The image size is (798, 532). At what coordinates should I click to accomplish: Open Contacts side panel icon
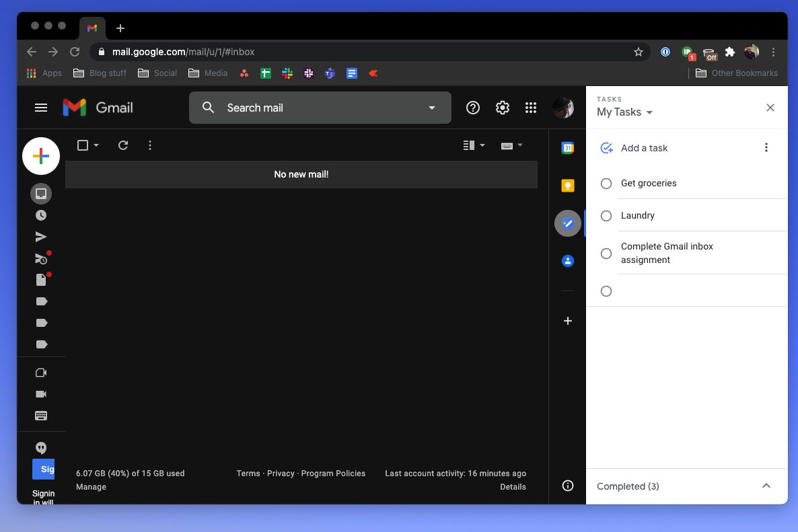(567, 261)
